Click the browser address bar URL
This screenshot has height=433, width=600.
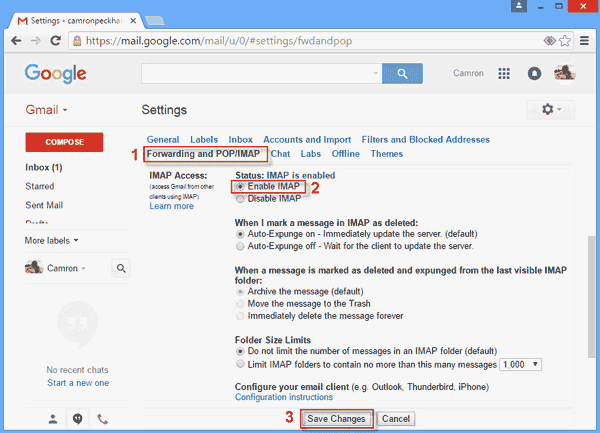tap(218, 41)
